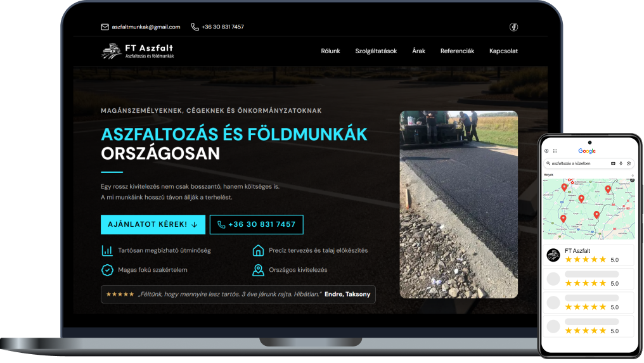
Task: Click the house icon beside Precíz tervezés
Action: 258,250
